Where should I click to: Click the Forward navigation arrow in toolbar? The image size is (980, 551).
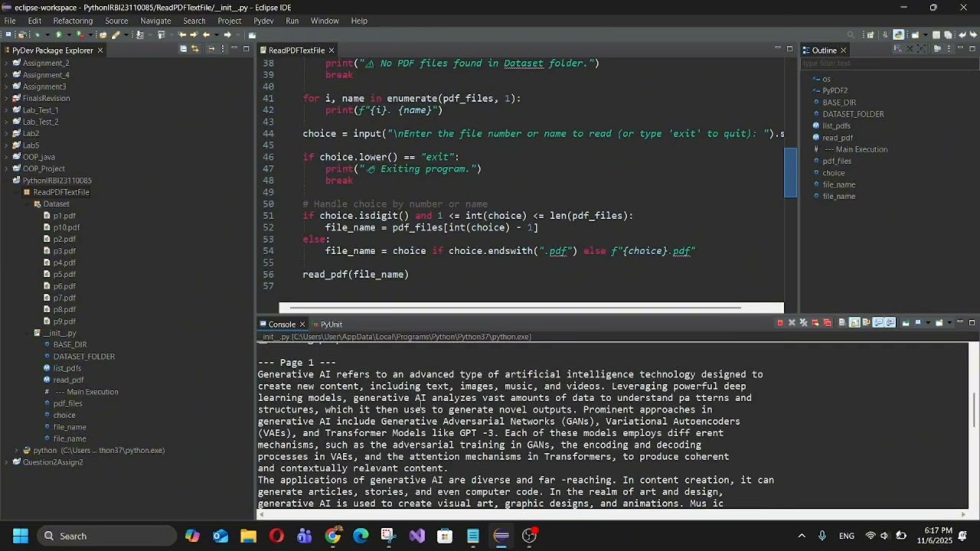click(x=227, y=35)
